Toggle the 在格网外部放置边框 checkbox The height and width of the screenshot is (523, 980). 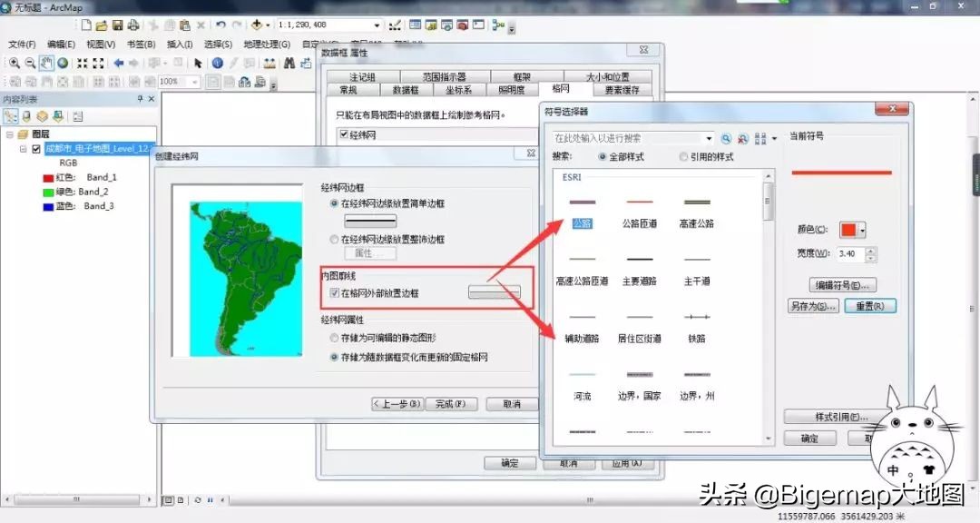click(336, 292)
